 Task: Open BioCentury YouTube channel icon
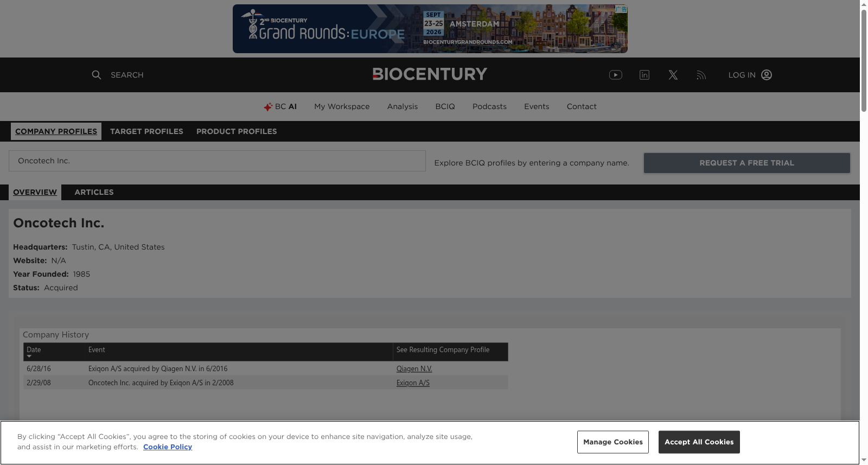[x=616, y=75]
